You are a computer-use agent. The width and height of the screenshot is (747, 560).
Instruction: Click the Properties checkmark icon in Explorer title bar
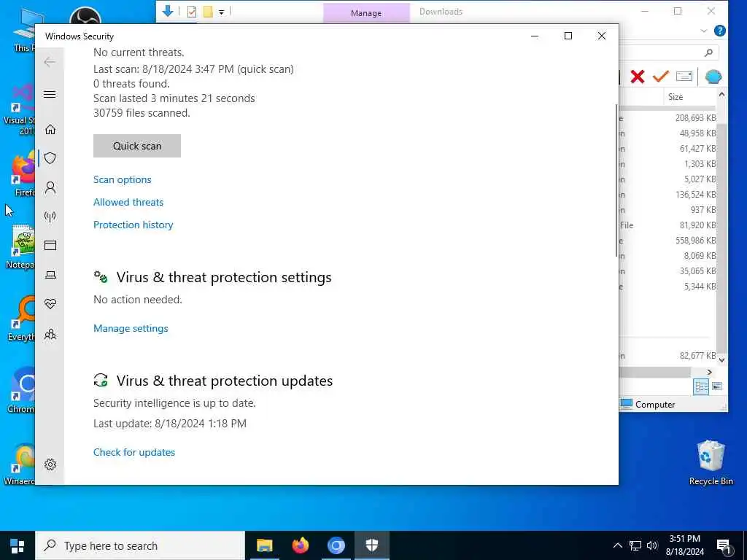tap(192, 12)
